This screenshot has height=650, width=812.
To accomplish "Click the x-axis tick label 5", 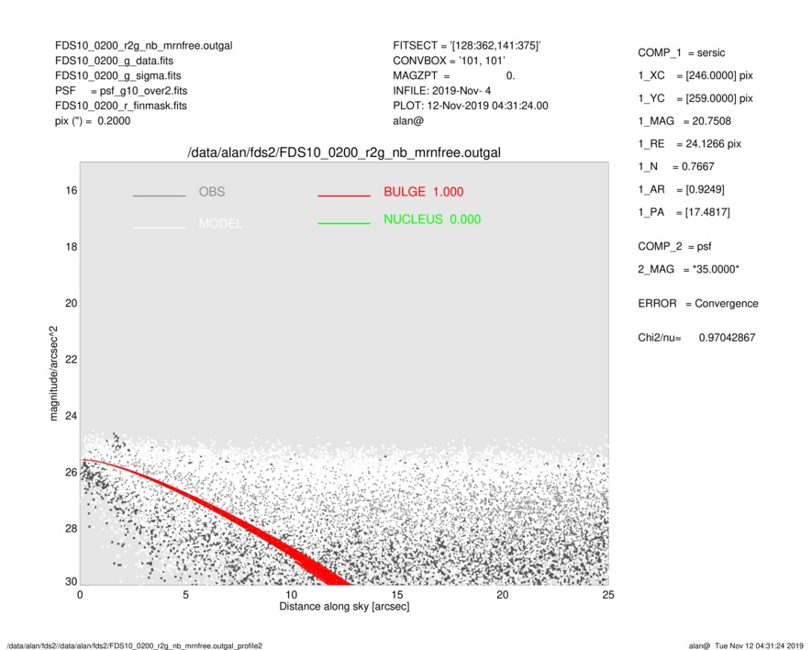I will tap(185, 595).
